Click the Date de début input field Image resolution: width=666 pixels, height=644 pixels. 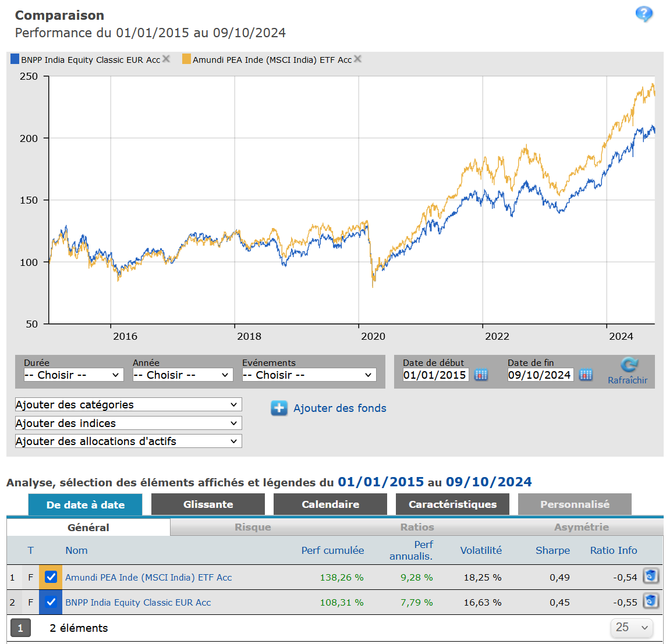(x=435, y=375)
